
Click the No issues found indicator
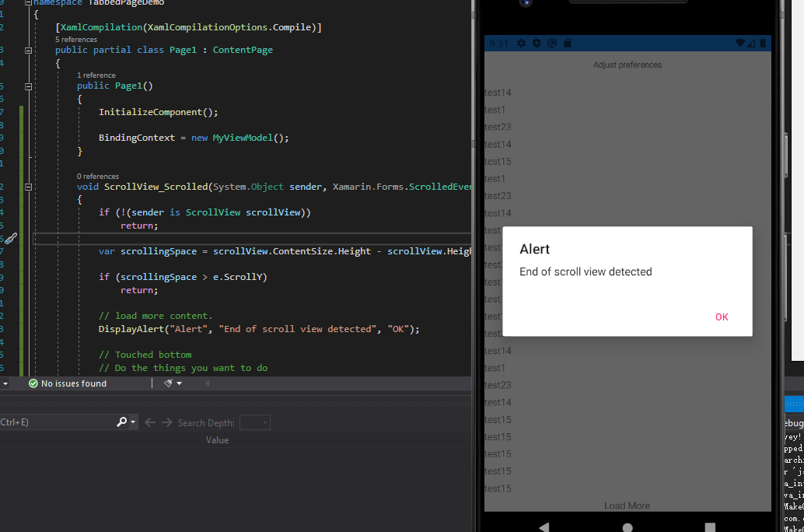[68, 383]
